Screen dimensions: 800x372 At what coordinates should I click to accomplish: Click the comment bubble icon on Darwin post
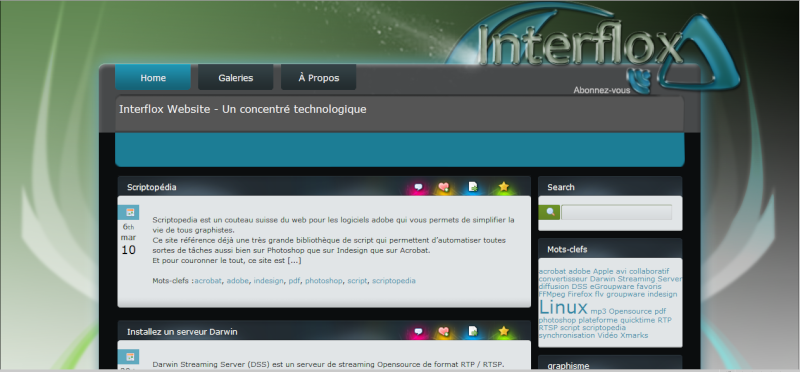pos(418,332)
